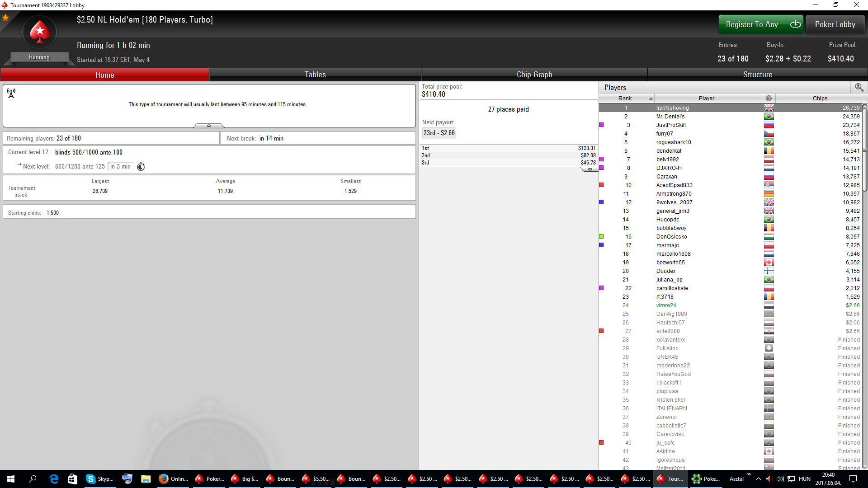Show hidden system tray icons
Viewport: 868px width, 488px height.
tap(759, 479)
